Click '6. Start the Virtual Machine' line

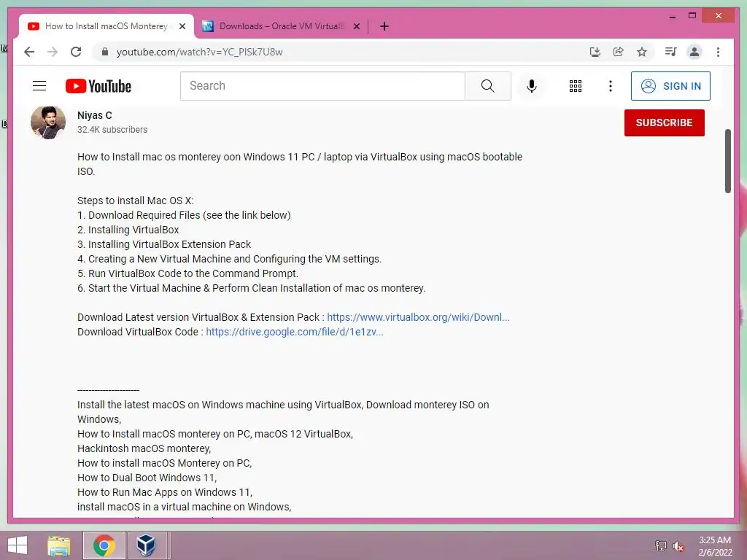click(251, 288)
